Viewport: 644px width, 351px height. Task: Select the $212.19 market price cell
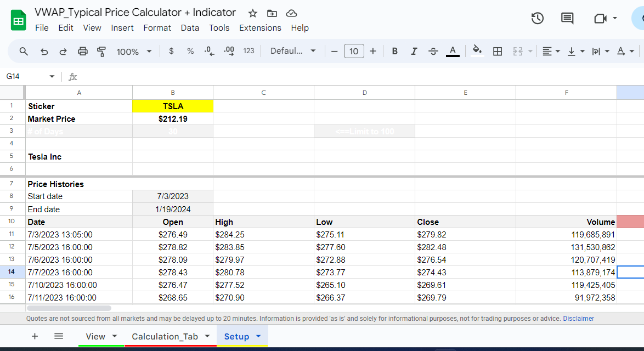pos(173,118)
